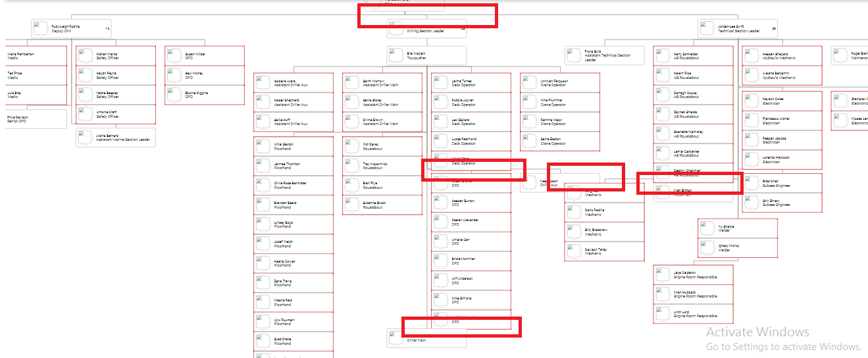Click Fiona Byrd's profile picture
Viewport: 868px width, 358px height.
(574, 55)
